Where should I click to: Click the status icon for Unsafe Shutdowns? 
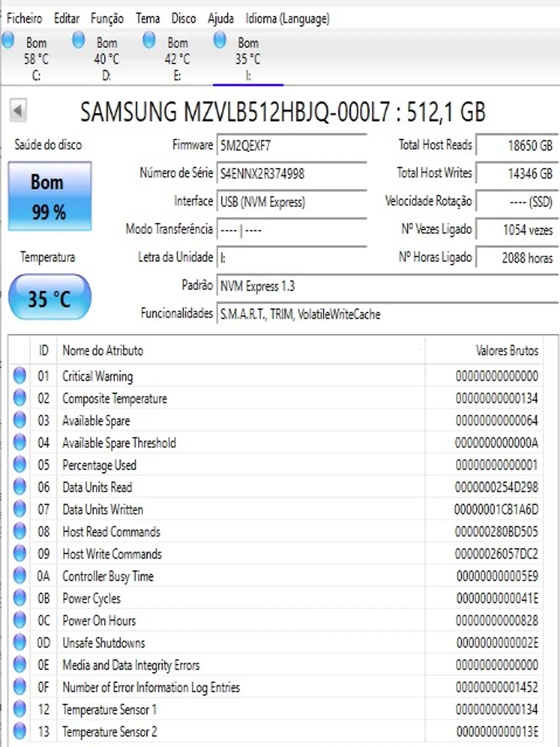click(x=20, y=642)
